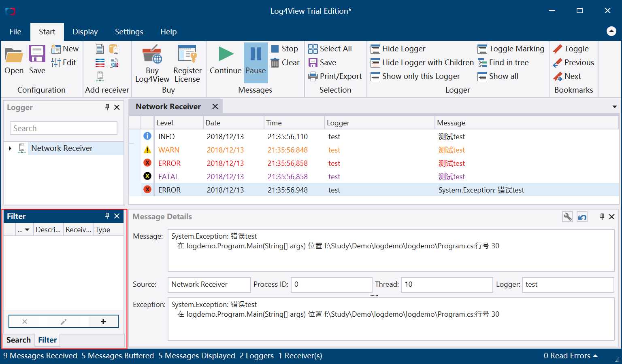Collapse the ribbon with the up arrow
622x364 pixels.
coord(611,31)
